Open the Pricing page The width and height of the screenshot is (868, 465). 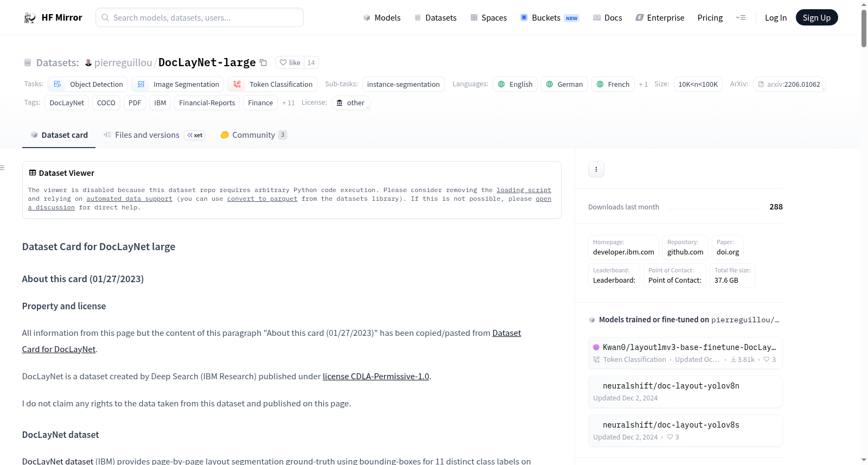pos(710,18)
